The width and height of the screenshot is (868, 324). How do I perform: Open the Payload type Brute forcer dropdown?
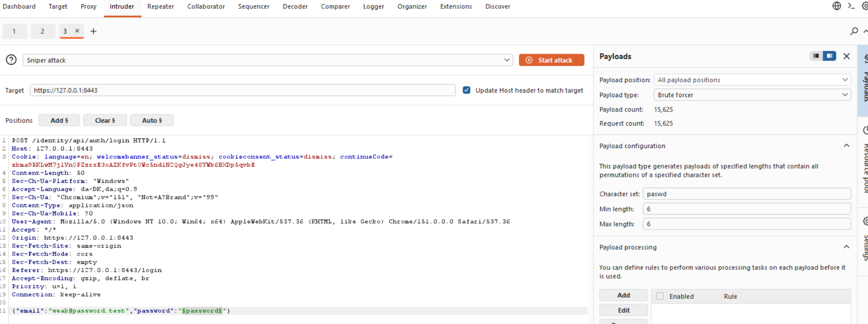752,95
